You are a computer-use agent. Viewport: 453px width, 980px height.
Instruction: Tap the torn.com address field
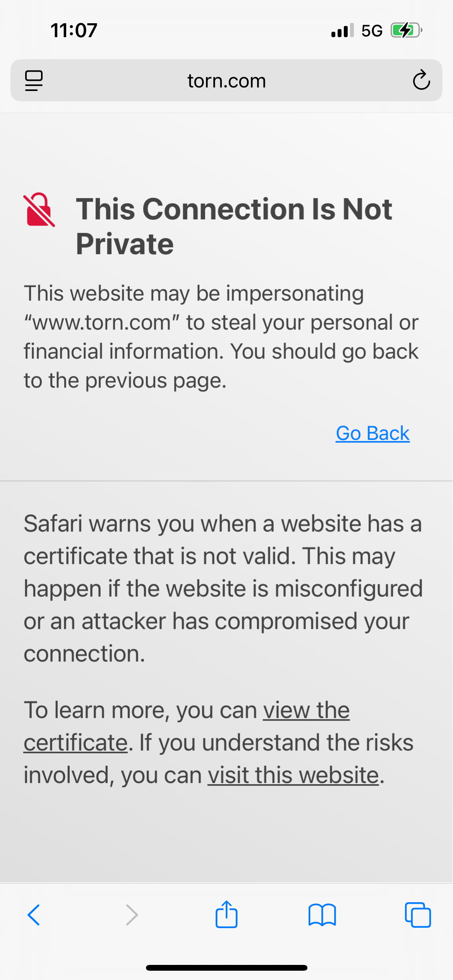pos(226,81)
